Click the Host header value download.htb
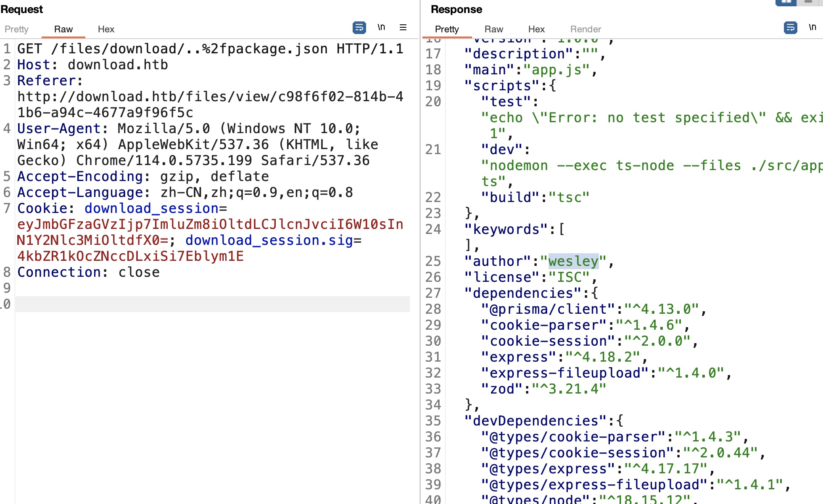This screenshot has height=504, width=823. tap(118, 65)
